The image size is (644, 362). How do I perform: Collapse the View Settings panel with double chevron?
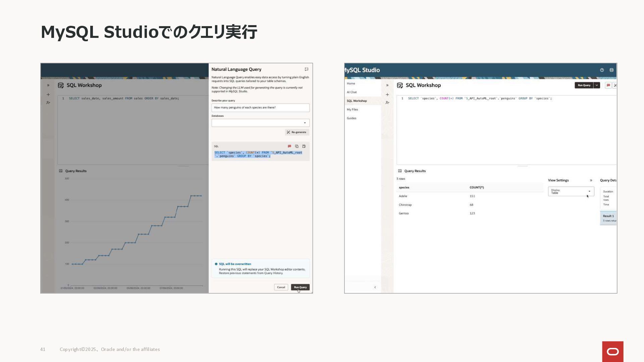coord(591,180)
